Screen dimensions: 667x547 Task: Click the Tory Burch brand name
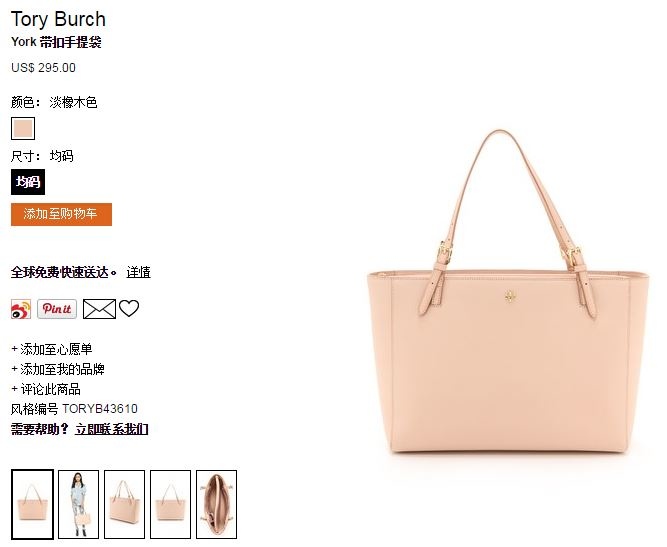(58, 20)
